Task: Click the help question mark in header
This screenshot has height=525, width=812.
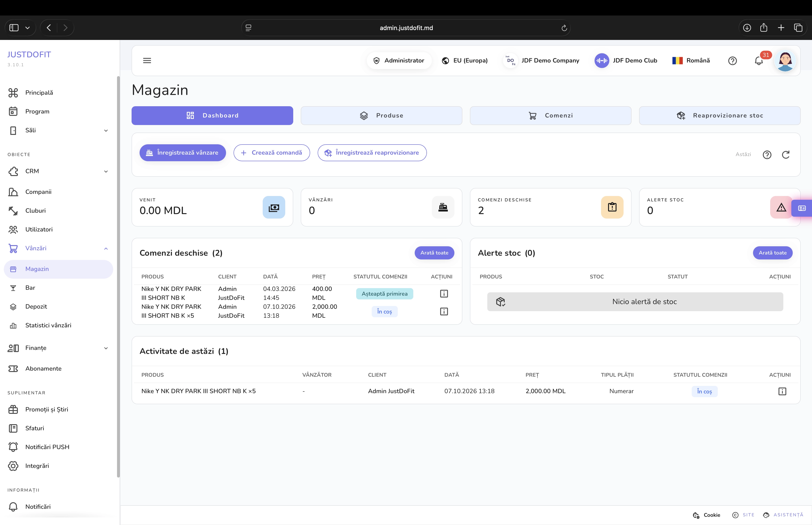Action: point(732,61)
